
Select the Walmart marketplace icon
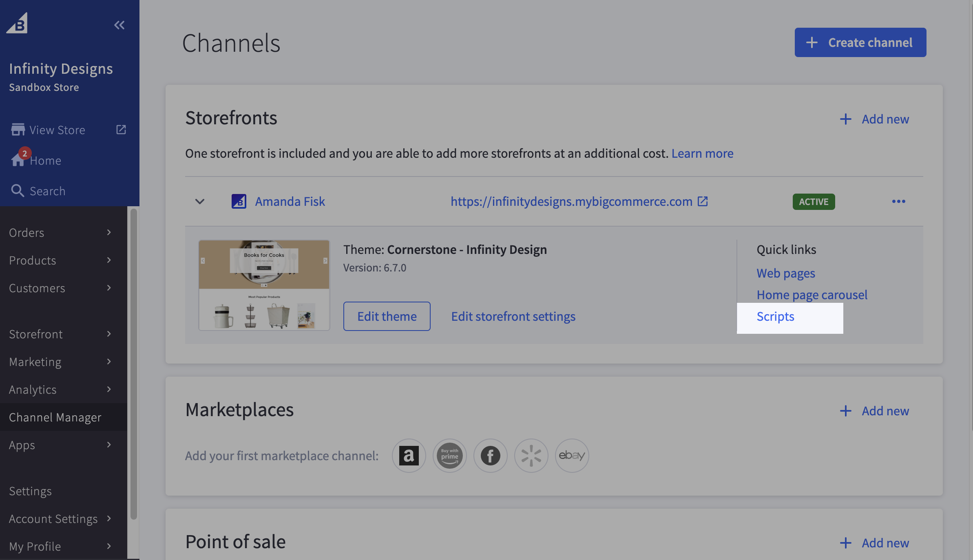531,455
